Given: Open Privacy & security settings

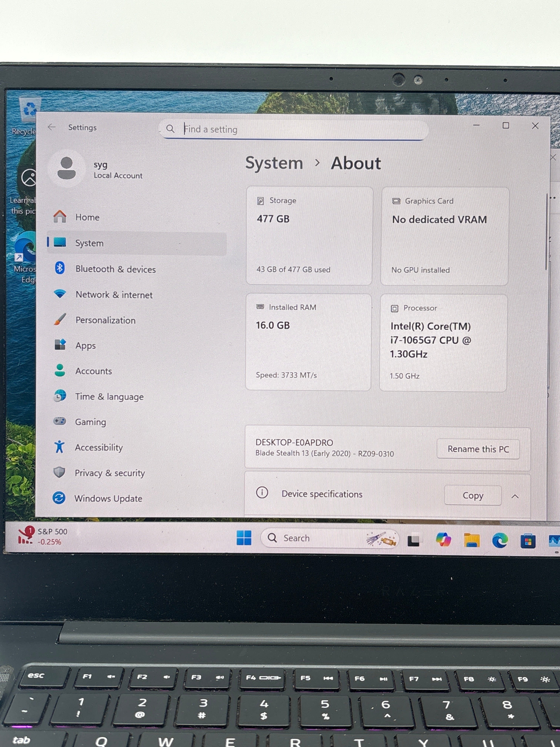Looking at the screenshot, I should coord(136,473).
